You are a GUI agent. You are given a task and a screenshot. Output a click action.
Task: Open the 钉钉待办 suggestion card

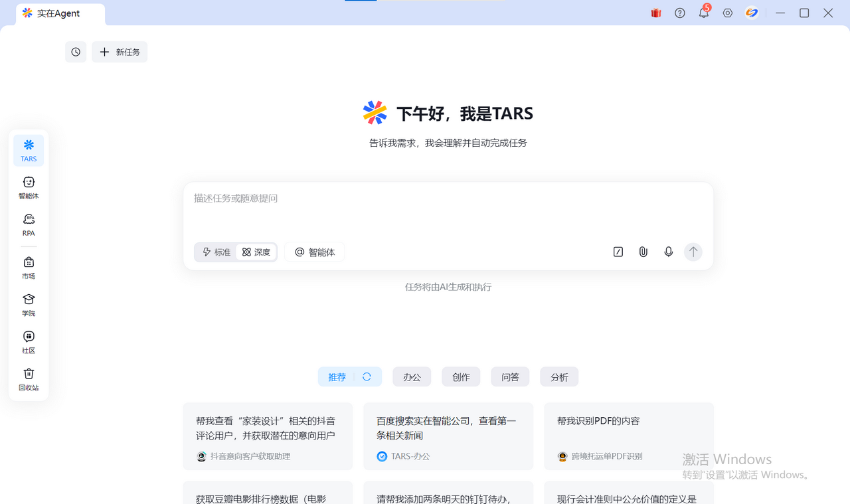tap(448, 493)
